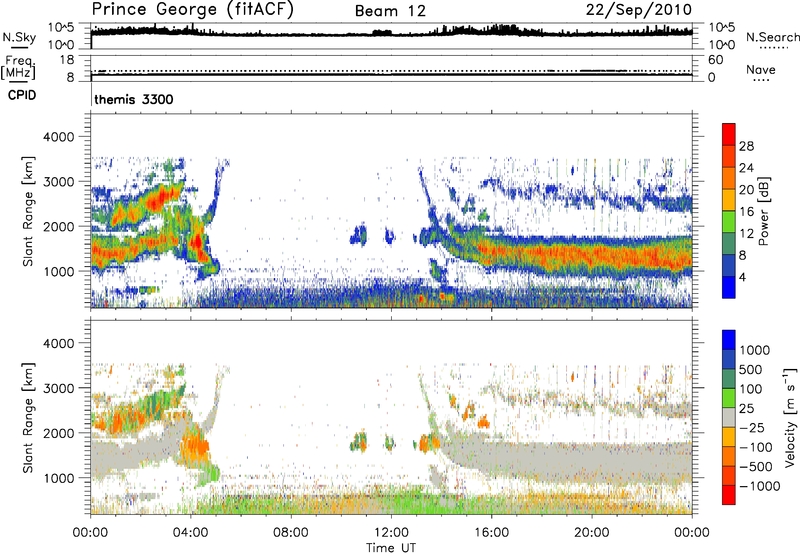This screenshot has width=800, height=554.
Task: Select the "themis 3300" CPID text
Action: pyautogui.click(x=134, y=99)
